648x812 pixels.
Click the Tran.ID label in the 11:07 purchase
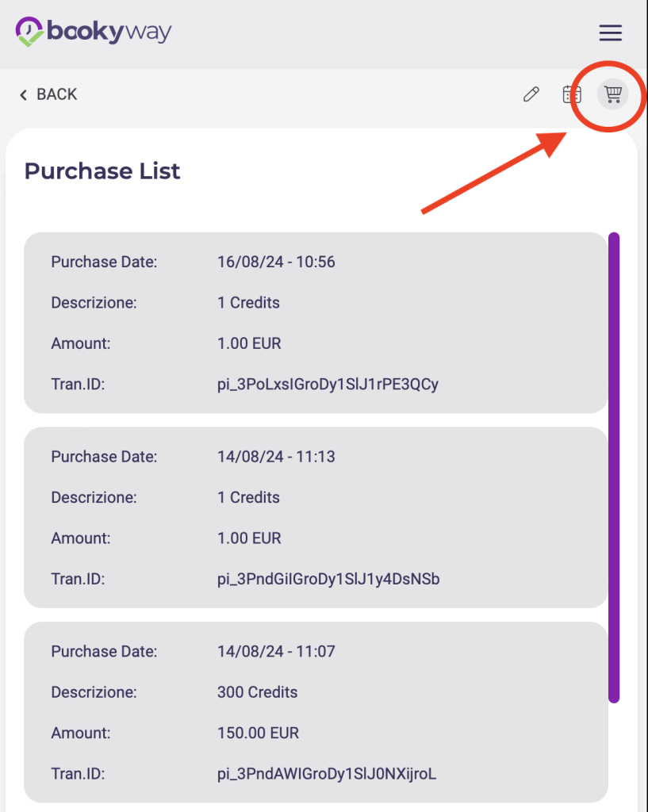(78, 774)
